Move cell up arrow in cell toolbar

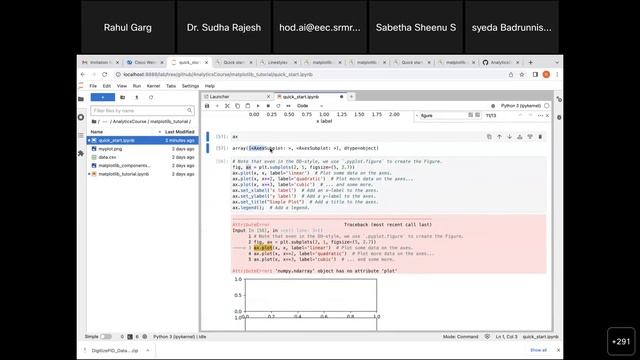tap(499, 137)
